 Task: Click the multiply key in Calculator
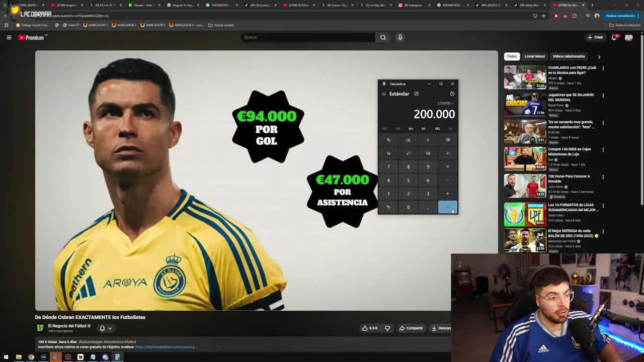(x=447, y=167)
